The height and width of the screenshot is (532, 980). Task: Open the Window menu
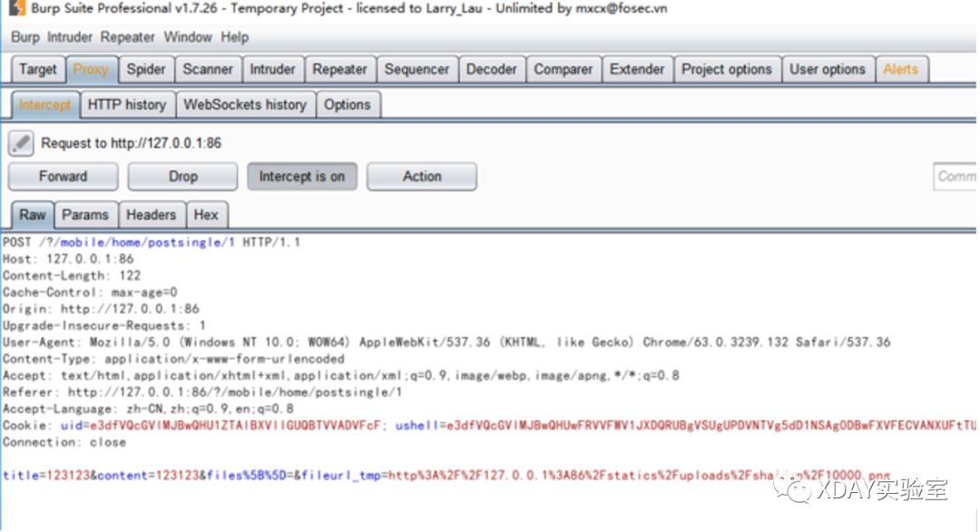(188, 37)
